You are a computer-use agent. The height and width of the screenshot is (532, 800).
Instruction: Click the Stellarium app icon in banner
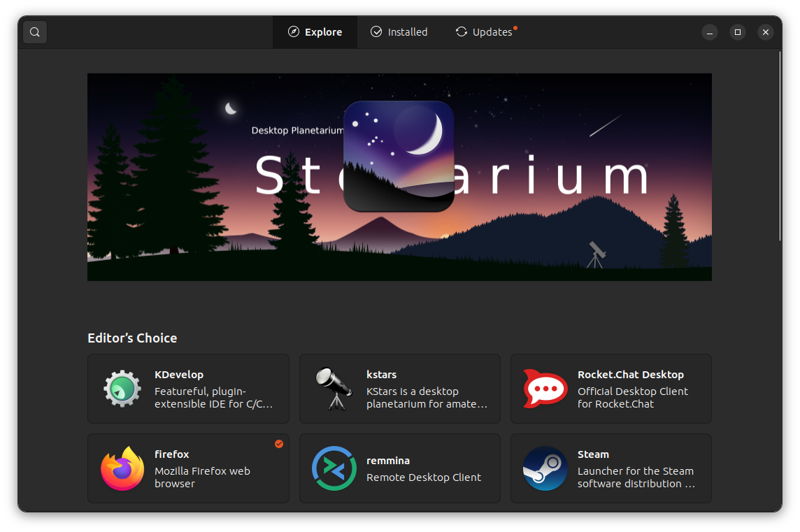tap(399, 156)
